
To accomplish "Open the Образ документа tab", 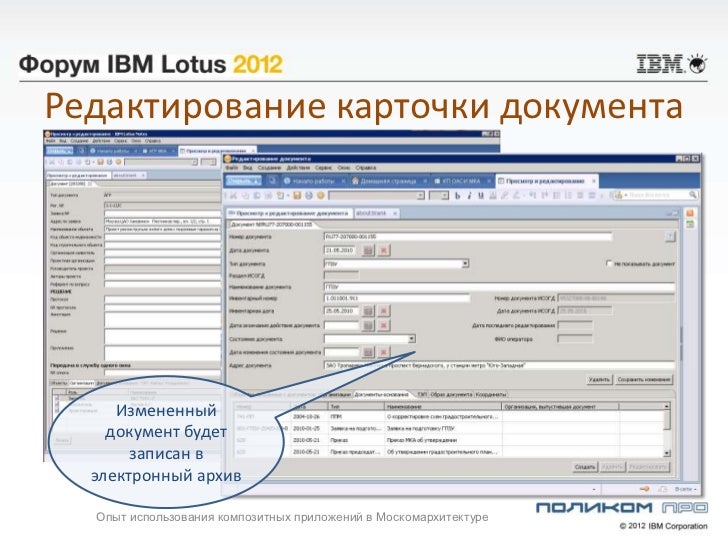I will tap(451, 395).
